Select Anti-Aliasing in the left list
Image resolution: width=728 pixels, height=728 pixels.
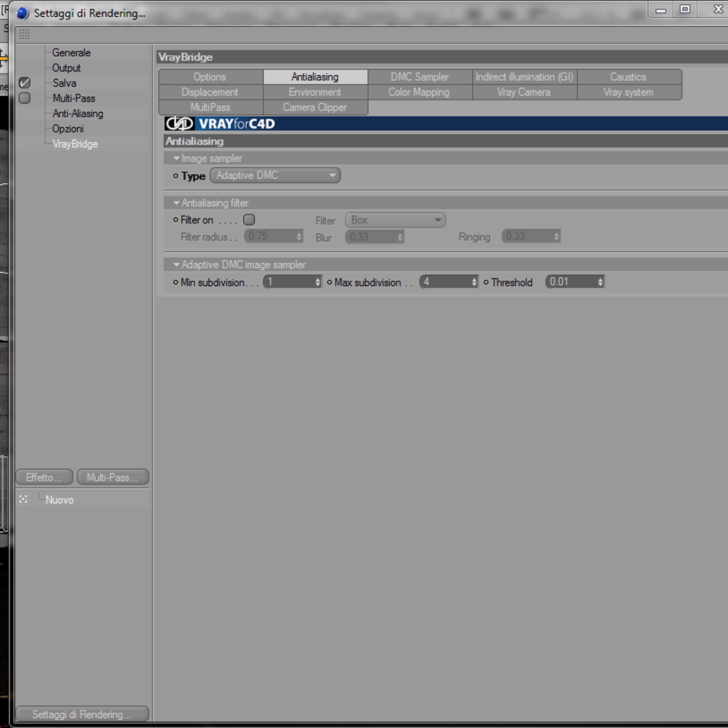point(78,113)
